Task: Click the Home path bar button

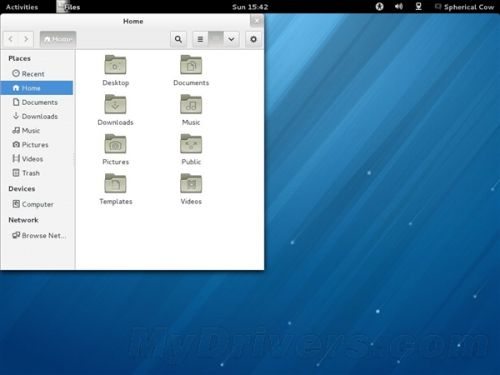Action: tap(58, 39)
